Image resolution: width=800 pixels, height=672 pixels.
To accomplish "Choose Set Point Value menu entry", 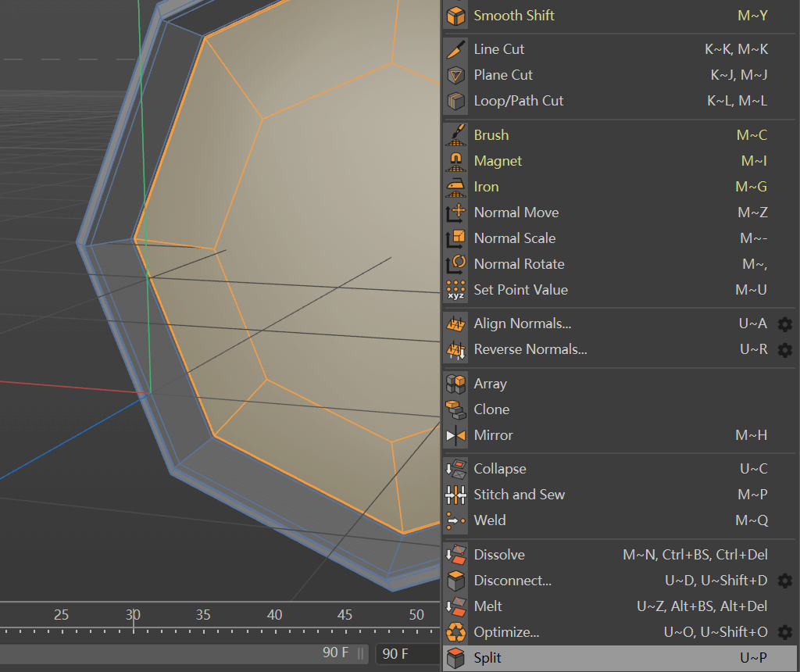I will coord(620,290).
